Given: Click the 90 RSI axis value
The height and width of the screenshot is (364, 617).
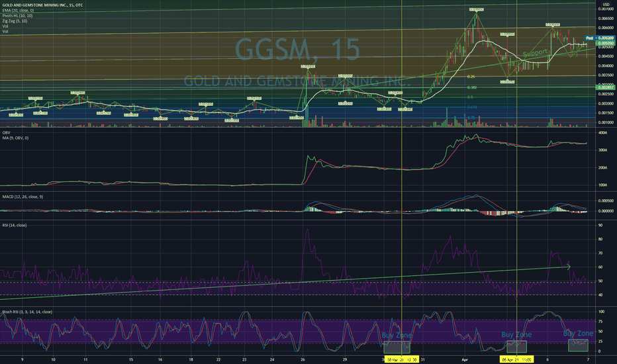Looking at the screenshot, I should click(x=600, y=226).
